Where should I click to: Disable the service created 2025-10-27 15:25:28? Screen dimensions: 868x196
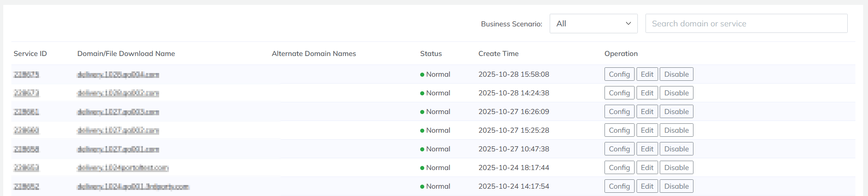tap(676, 130)
